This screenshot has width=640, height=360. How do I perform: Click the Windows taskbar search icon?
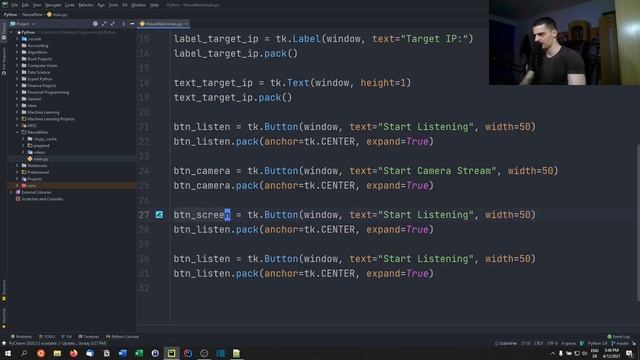click(x=24, y=353)
